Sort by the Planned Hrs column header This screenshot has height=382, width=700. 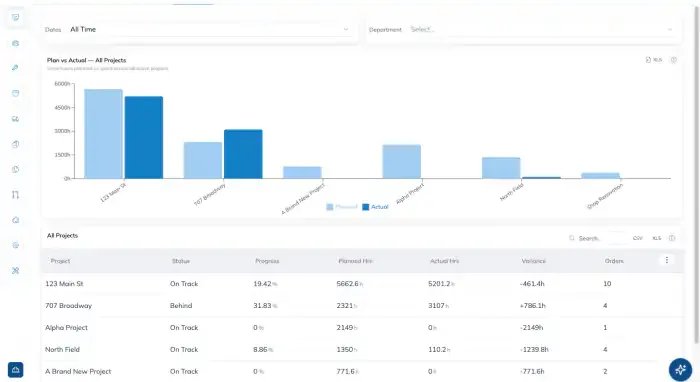[x=355, y=261]
